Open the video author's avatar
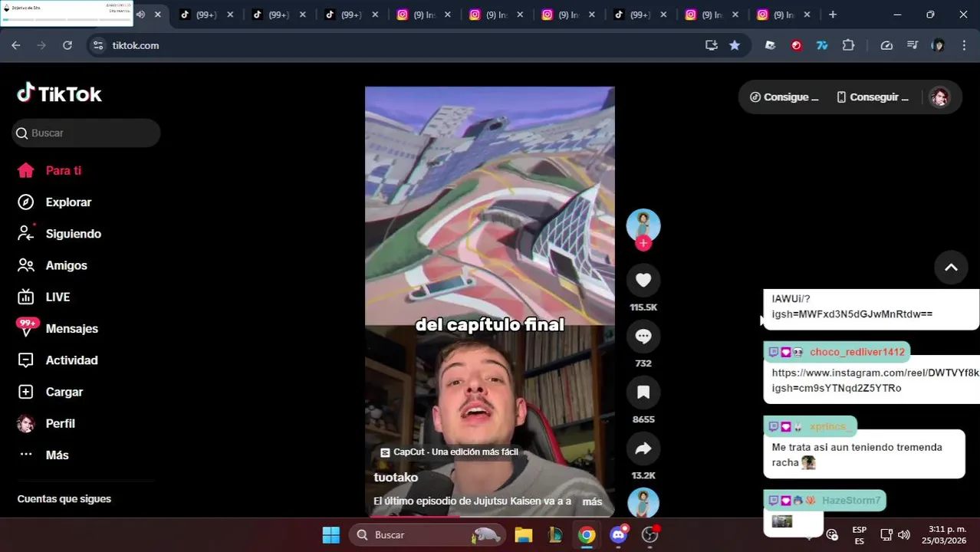This screenshot has width=980, height=552. (x=643, y=225)
